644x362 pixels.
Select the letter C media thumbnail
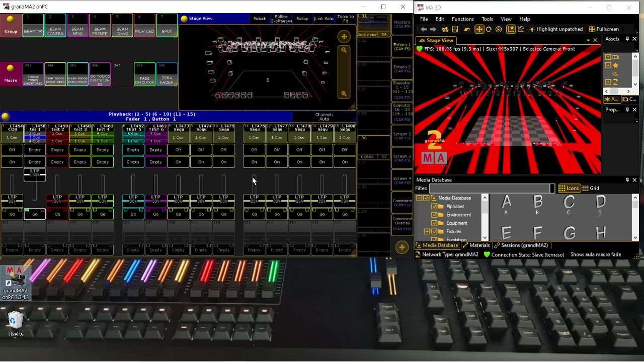569,205
